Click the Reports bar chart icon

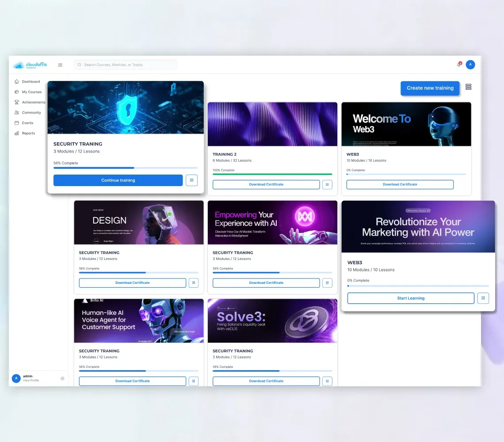17,133
